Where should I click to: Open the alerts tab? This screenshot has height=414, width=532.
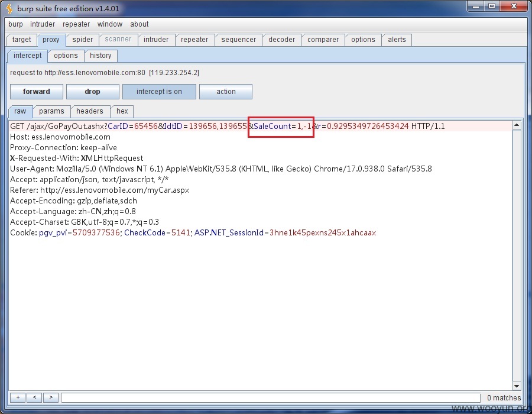pyautogui.click(x=397, y=40)
